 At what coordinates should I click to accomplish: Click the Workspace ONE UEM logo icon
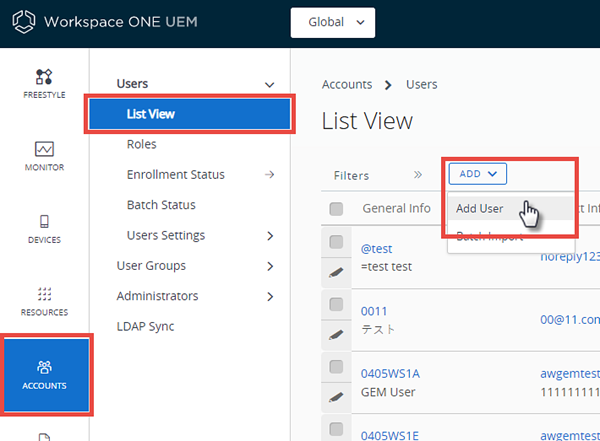click(24, 22)
